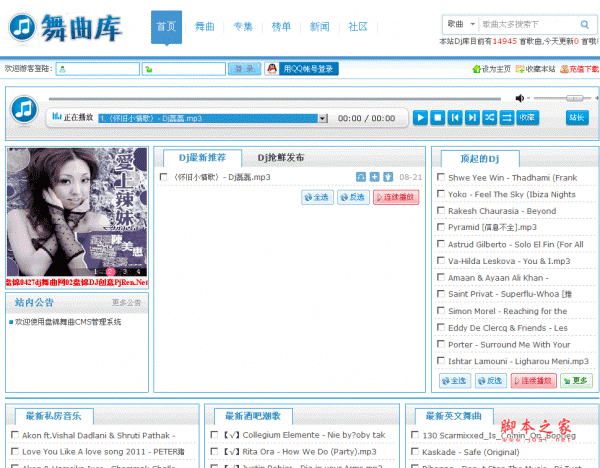The height and width of the screenshot is (468, 600).
Task: Click the 收藏 button in the player
Action: [527, 117]
